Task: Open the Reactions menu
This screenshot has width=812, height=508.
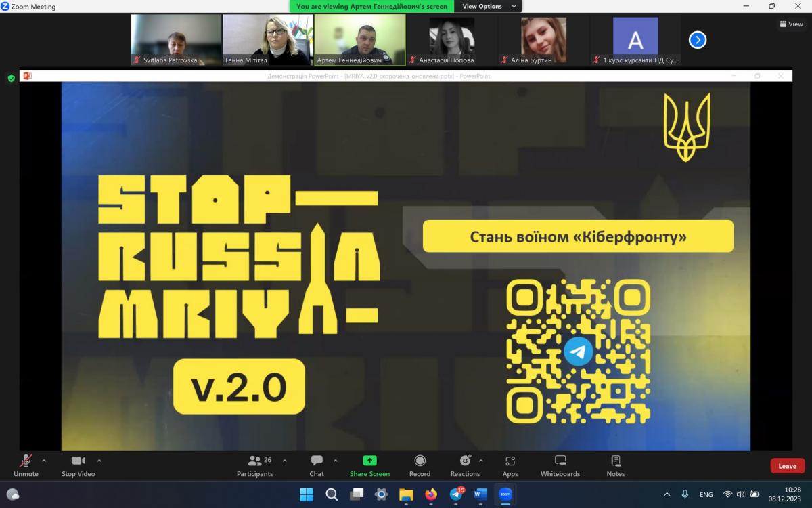Action: coord(465,465)
